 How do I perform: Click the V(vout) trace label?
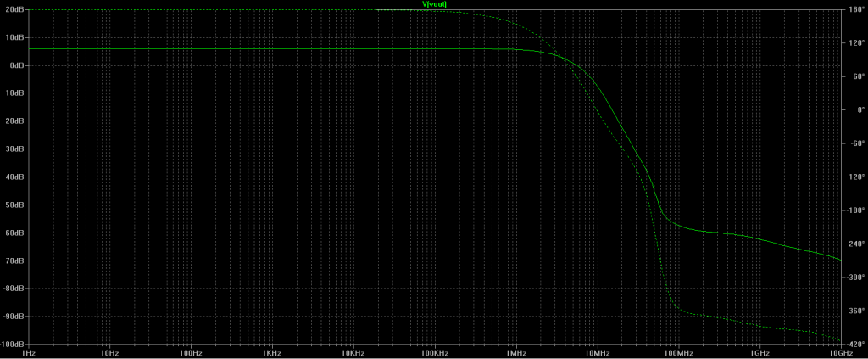(x=434, y=4)
